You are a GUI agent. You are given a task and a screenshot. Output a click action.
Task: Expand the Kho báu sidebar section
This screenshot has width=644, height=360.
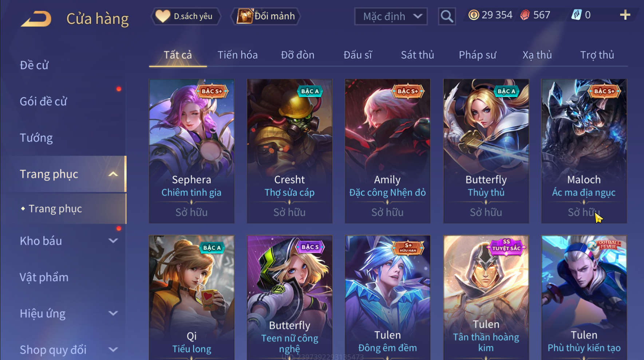click(x=113, y=241)
